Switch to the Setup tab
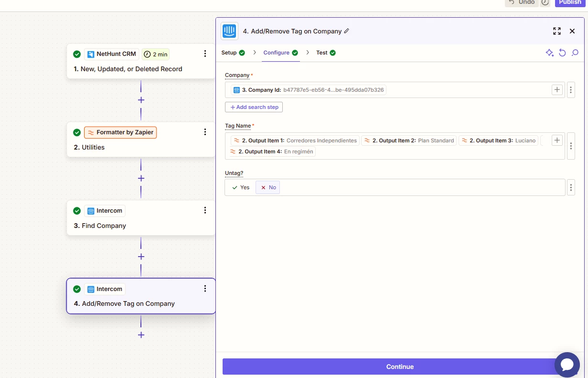This screenshot has height=378, width=588. (233, 53)
